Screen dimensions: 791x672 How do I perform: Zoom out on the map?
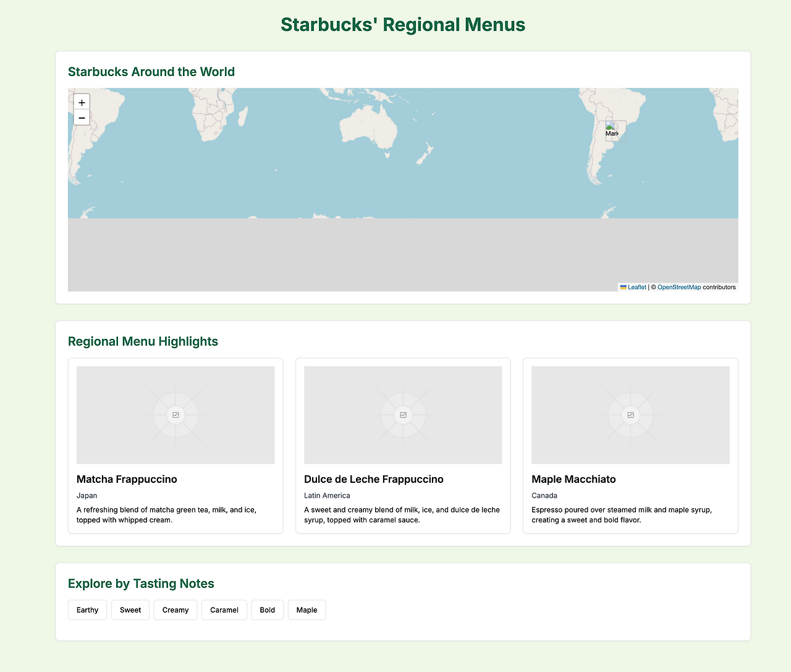click(82, 117)
